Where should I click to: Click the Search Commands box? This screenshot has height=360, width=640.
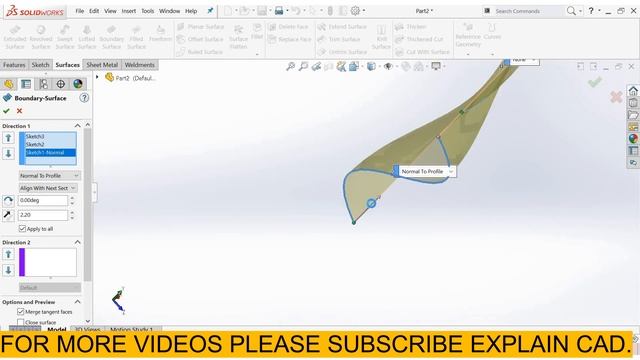522,11
